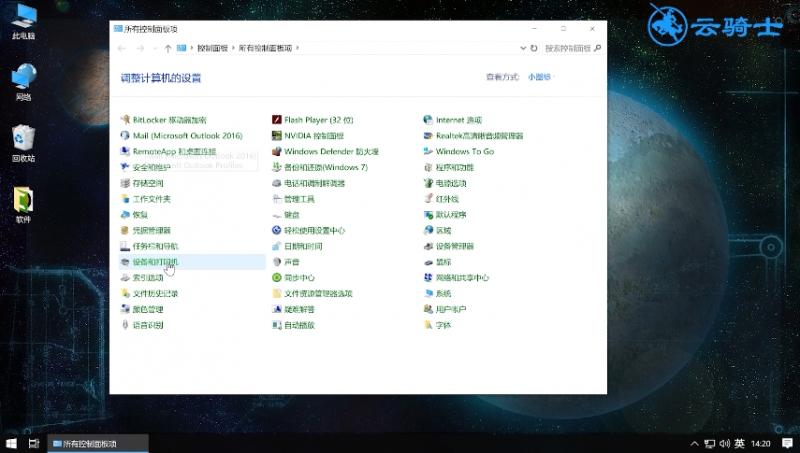Screen dimensions: 800x453
Task: Open RemoteApp 和桌面连接 icon
Action: 125,152
